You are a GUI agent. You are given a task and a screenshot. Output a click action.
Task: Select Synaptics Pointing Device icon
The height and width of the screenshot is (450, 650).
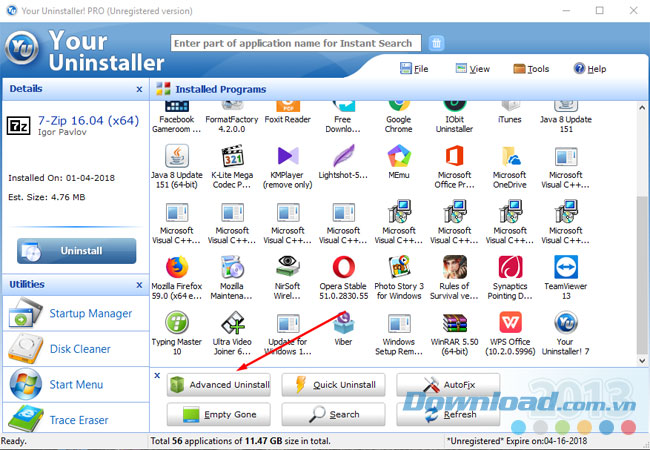coord(510,267)
